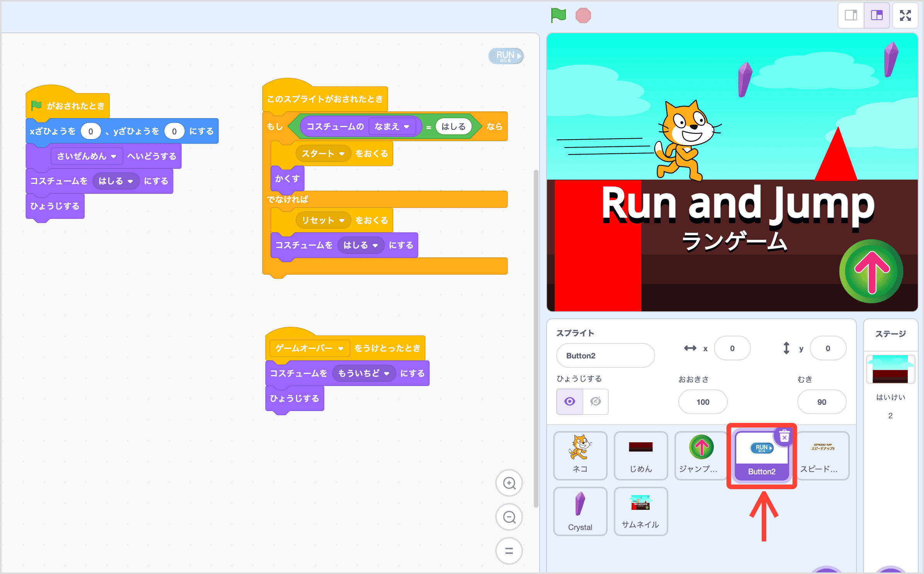
Task: Toggle the hidden eye icon off
Action: [x=596, y=401]
